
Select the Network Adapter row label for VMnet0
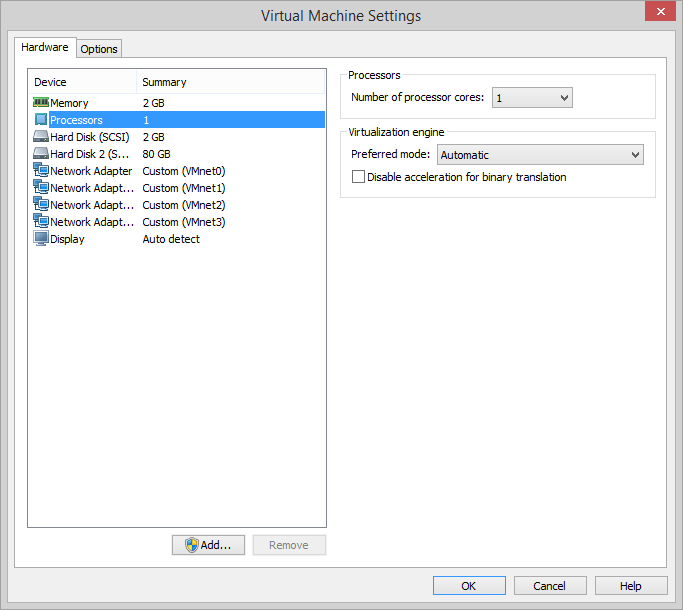coord(91,171)
